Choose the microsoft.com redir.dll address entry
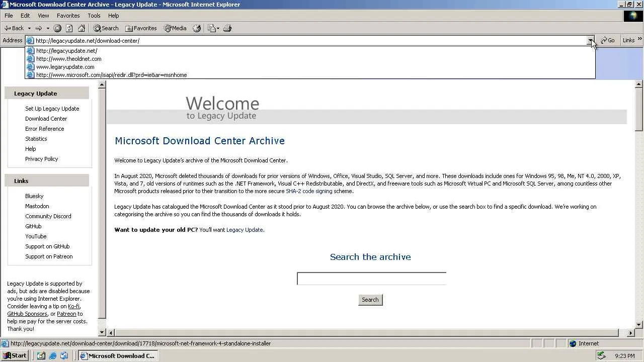The image size is (644, 362). 310,75
